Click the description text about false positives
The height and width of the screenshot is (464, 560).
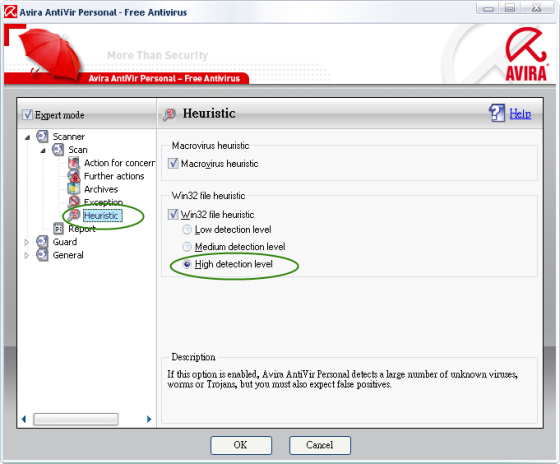point(342,379)
